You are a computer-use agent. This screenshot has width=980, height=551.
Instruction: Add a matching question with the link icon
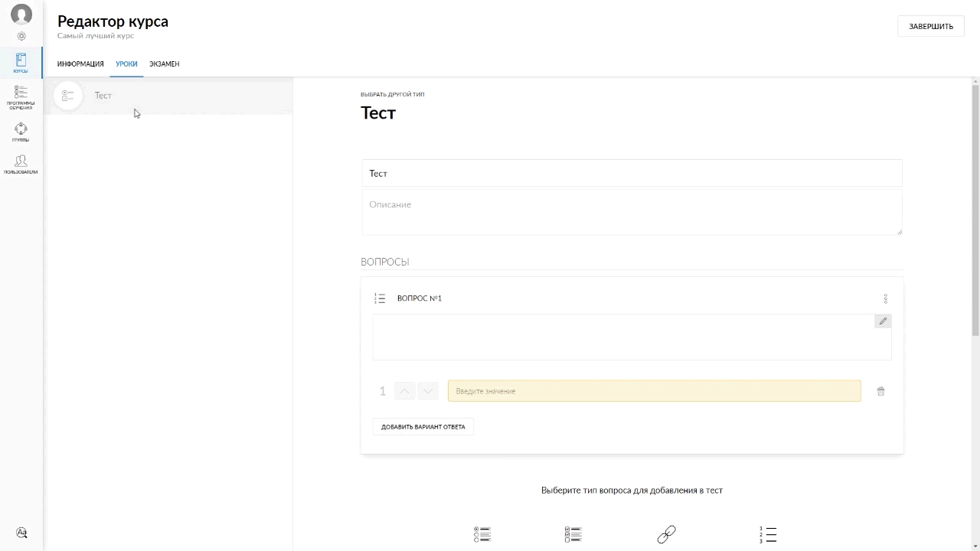(x=667, y=534)
